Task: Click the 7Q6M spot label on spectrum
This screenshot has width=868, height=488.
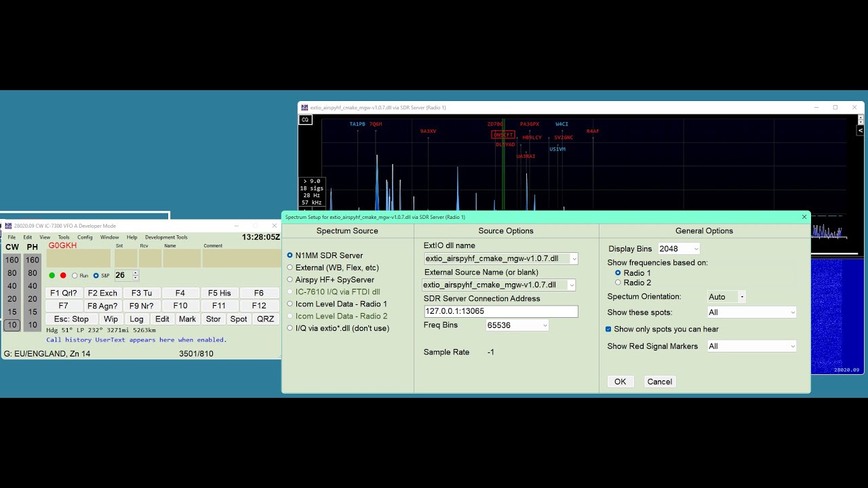Action: coord(376,124)
